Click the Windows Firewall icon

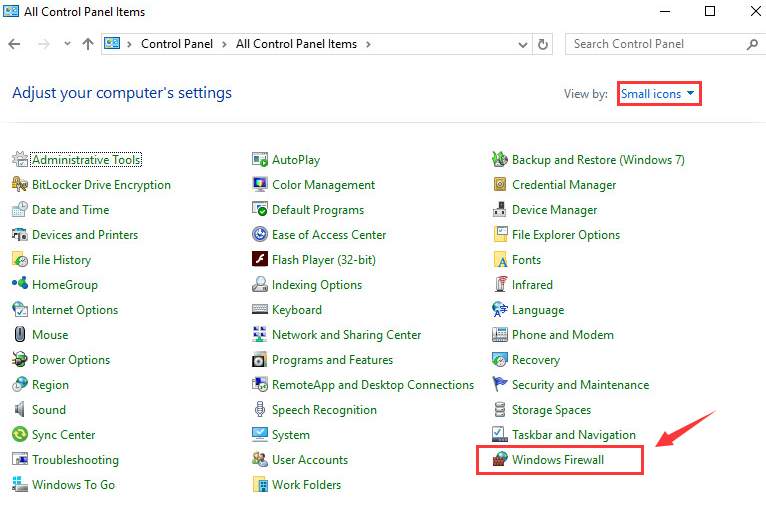[x=499, y=460]
